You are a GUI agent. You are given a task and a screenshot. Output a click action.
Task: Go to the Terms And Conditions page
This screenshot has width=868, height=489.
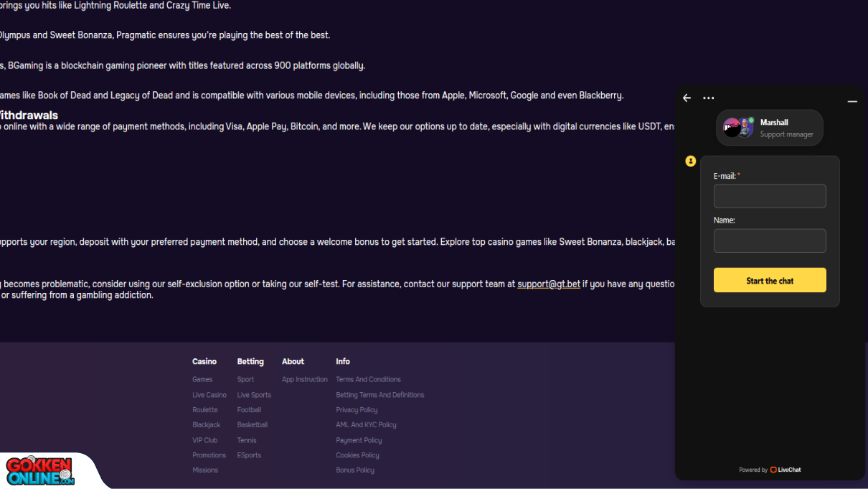click(368, 379)
